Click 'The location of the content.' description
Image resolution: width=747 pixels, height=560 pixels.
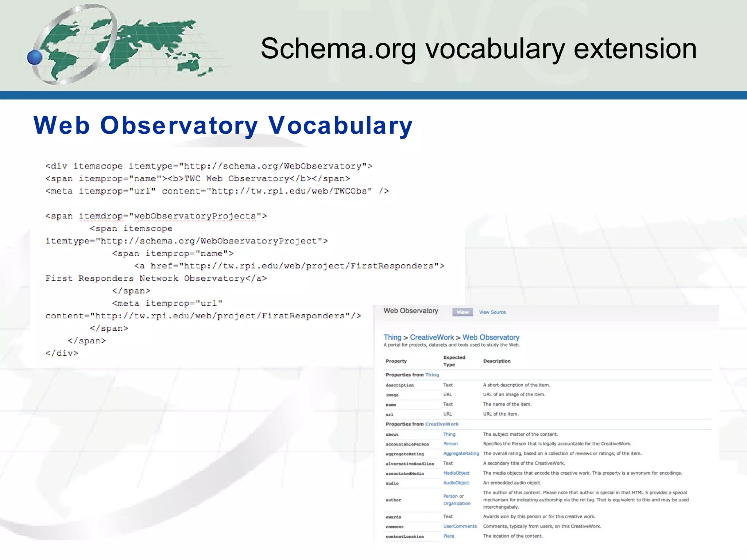(x=513, y=536)
